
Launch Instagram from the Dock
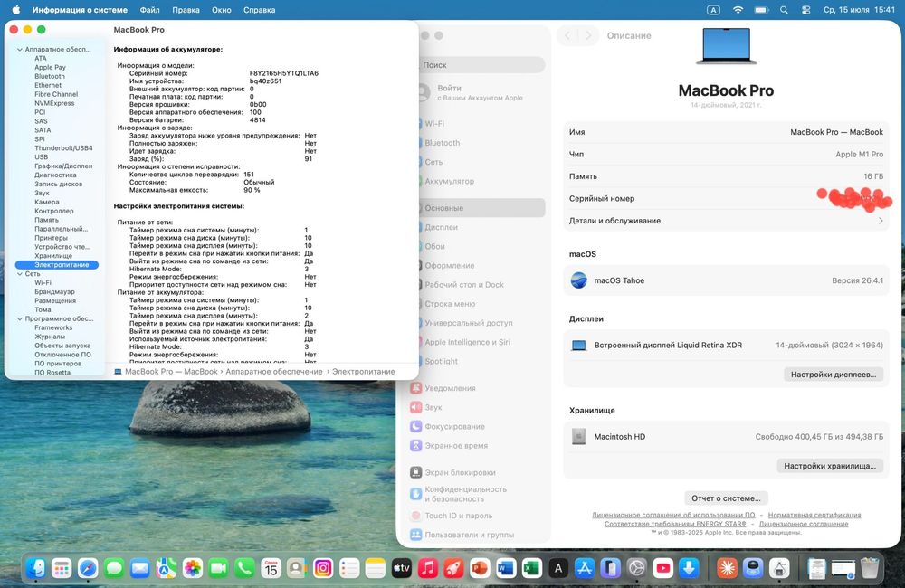point(323,568)
